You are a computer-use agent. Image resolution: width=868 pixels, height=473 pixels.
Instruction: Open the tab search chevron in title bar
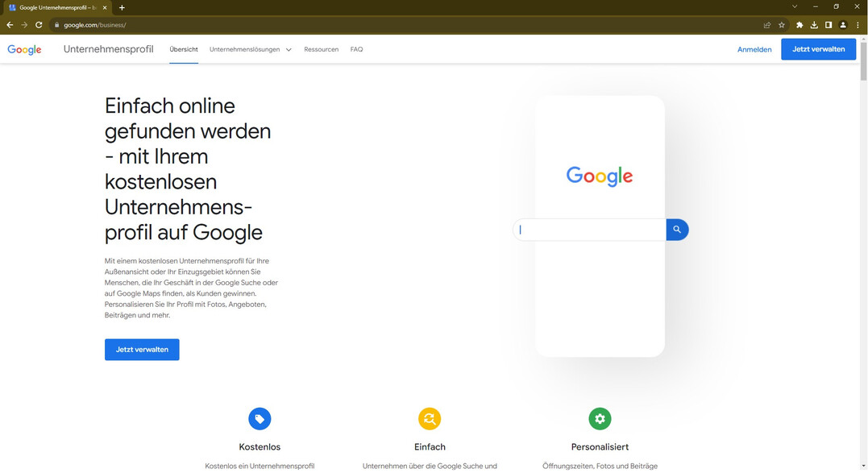(795, 6)
